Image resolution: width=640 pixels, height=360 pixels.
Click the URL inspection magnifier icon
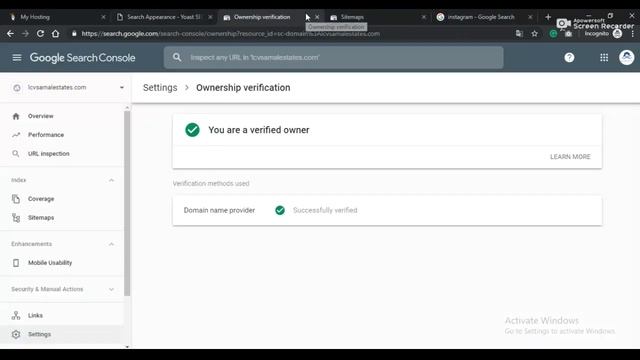[16, 154]
